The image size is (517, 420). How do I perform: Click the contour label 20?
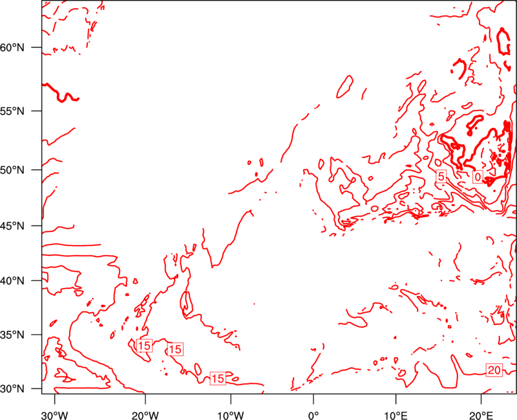click(494, 370)
